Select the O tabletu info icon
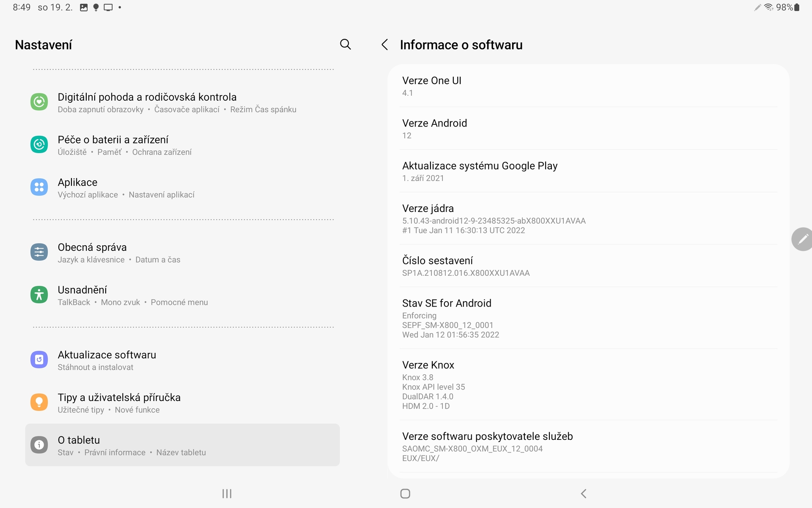Image resolution: width=812 pixels, height=508 pixels. (39, 445)
